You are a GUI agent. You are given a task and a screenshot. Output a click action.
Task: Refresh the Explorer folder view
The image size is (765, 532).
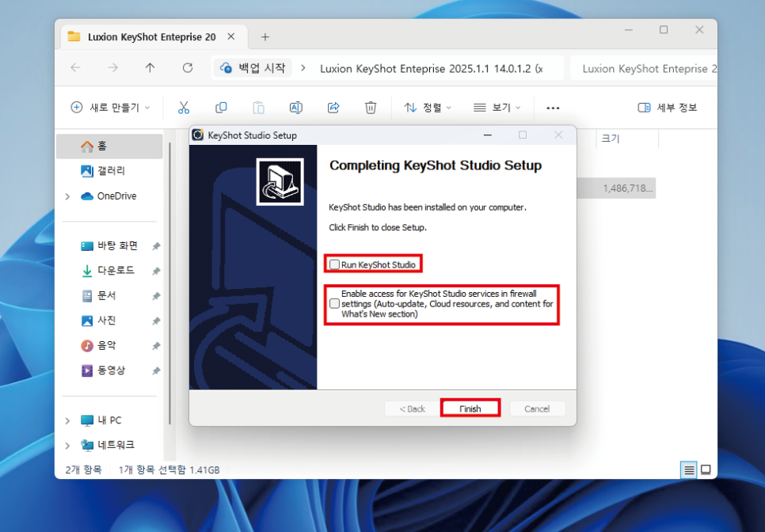click(x=188, y=68)
